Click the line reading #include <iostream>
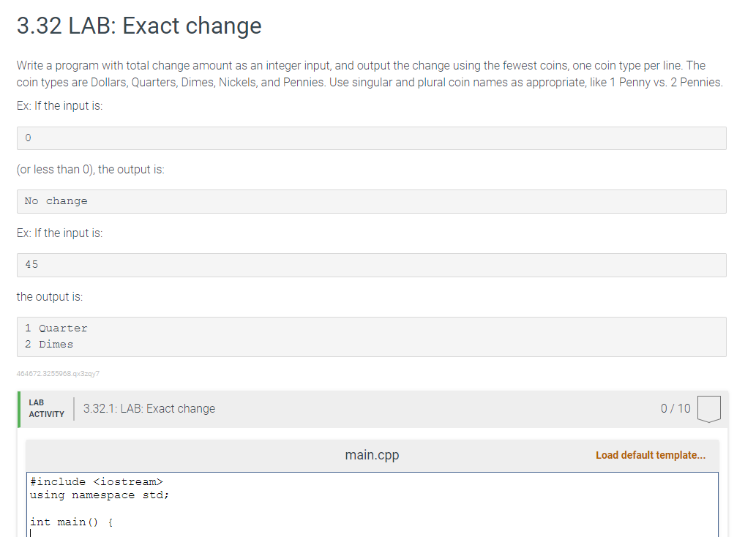756x537 pixels. [x=96, y=481]
